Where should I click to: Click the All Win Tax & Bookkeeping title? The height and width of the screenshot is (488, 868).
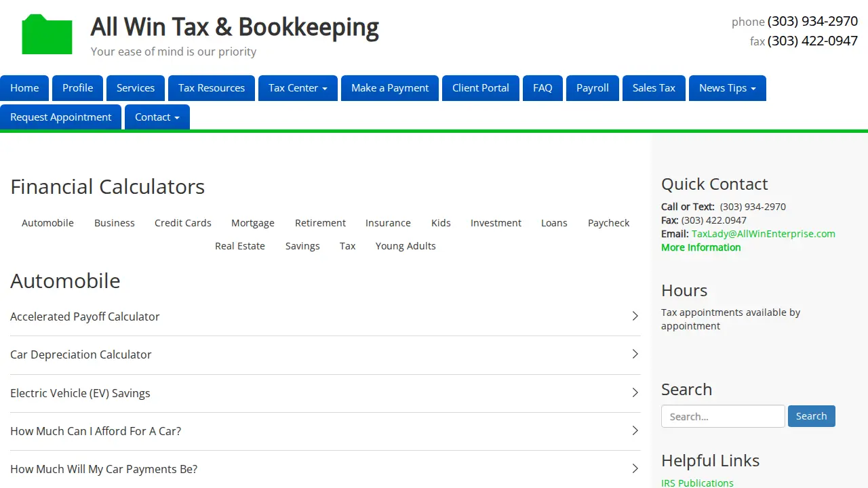click(x=235, y=27)
